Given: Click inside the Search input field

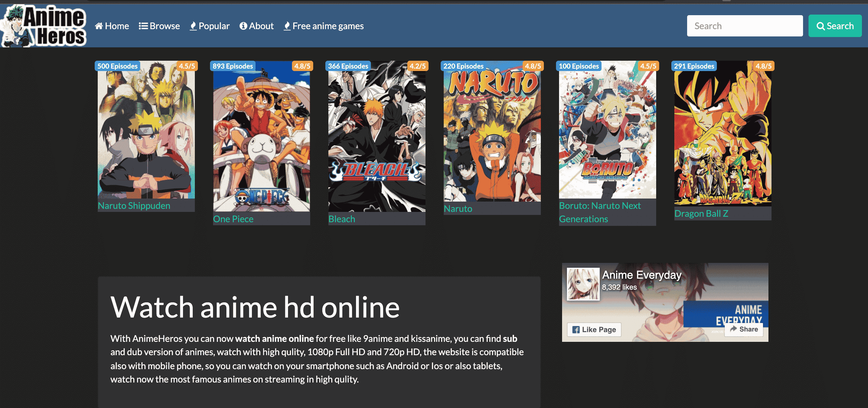Looking at the screenshot, I should pyautogui.click(x=745, y=25).
